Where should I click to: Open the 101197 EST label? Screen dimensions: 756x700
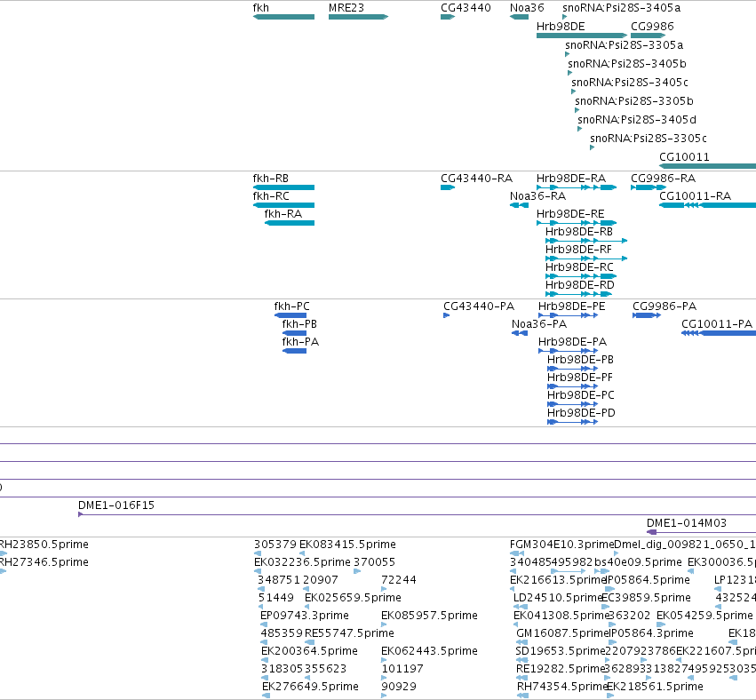coord(402,669)
